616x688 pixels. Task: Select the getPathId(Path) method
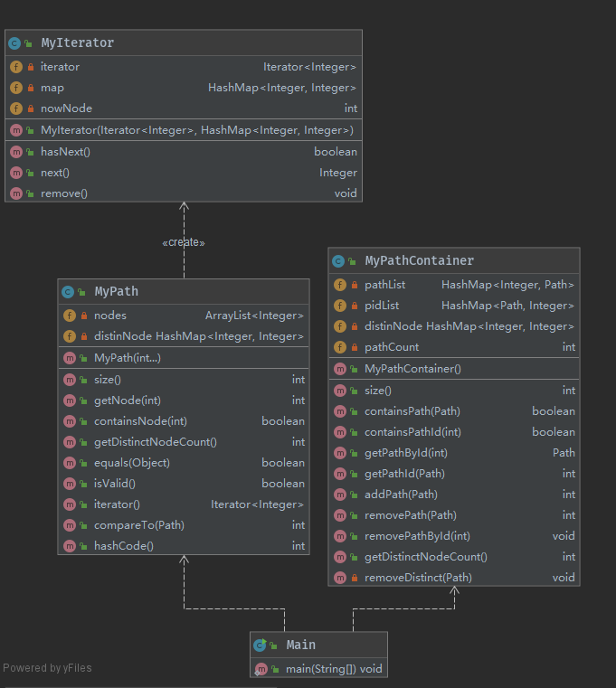click(454, 474)
